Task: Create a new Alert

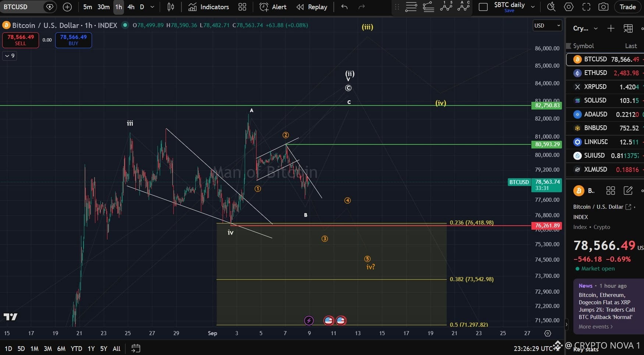Action: pos(273,7)
